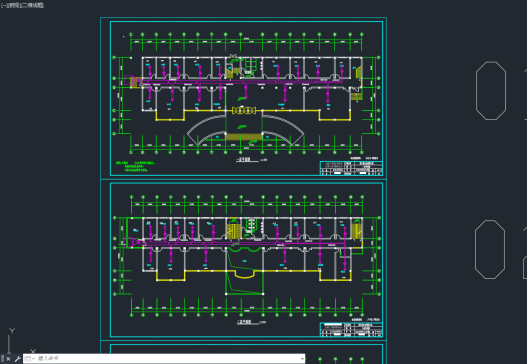
Task: Select the green notes text on first sheet
Action: 135,166
